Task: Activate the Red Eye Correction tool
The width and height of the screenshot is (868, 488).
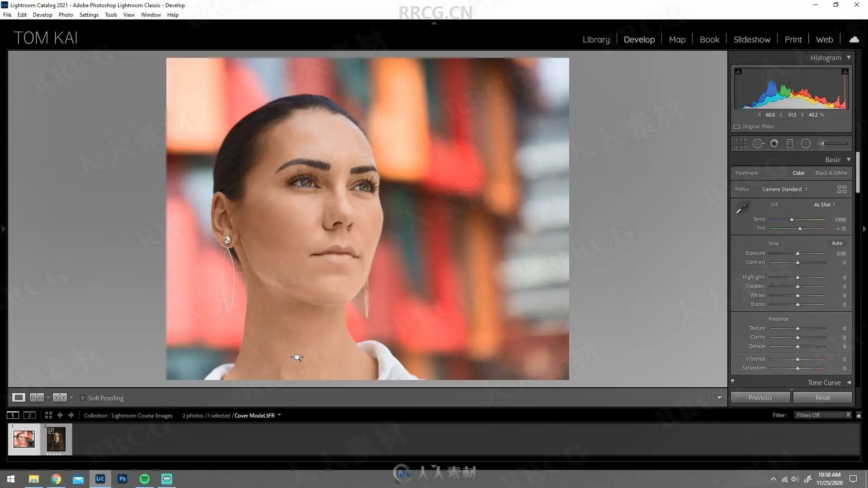Action: 774,144
